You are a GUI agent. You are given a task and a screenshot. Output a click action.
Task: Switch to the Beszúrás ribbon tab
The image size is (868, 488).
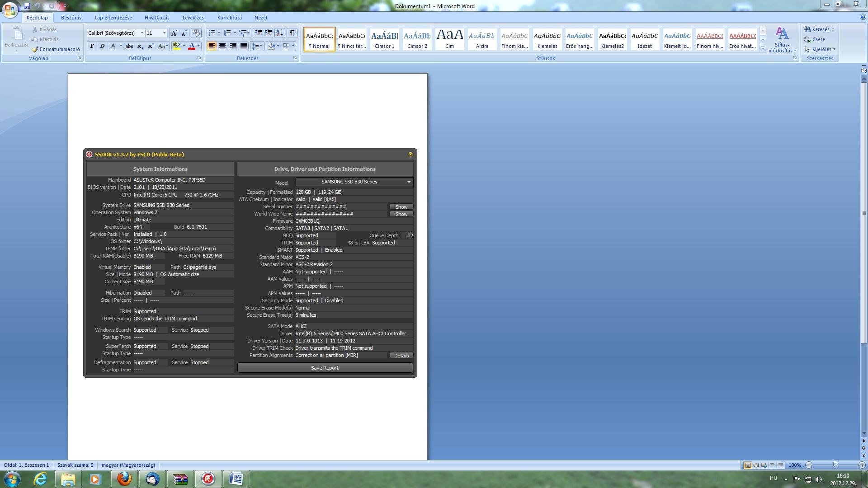(x=71, y=18)
